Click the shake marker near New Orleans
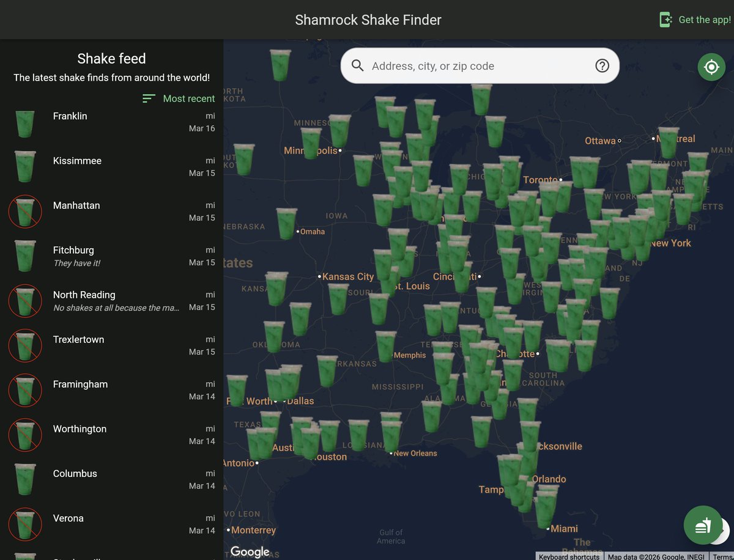 [x=391, y=437]
